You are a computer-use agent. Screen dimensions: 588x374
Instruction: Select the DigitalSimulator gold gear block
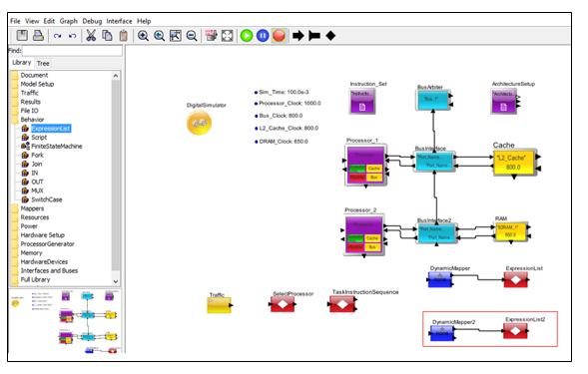tap(199, 123)
